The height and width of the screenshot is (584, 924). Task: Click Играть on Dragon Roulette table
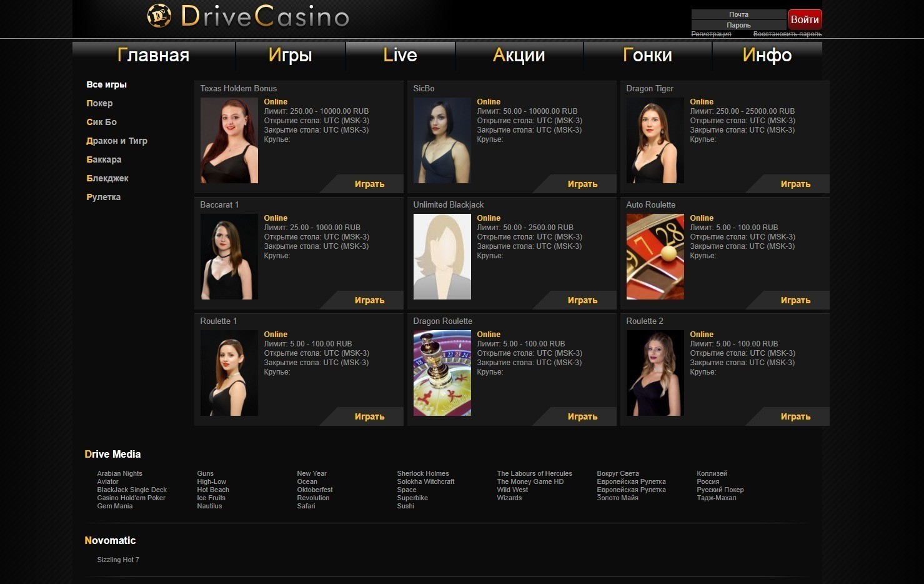pyautogui.click(x=582, y=416)
